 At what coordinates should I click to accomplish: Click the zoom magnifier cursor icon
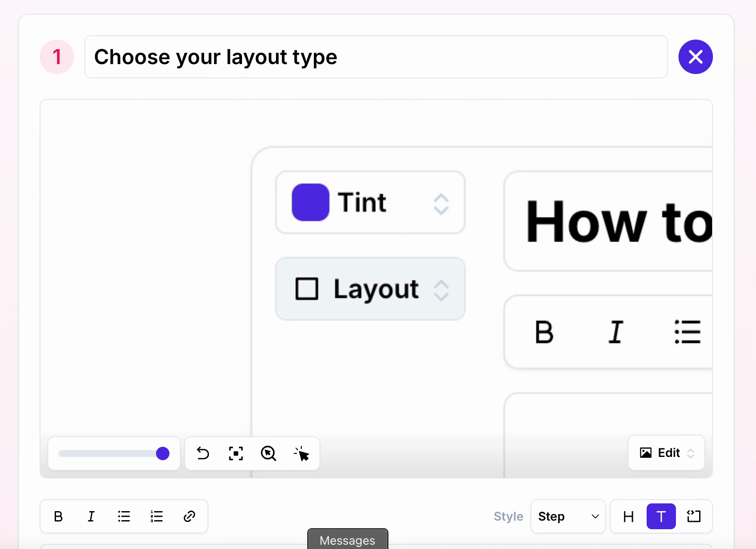coord(268,453)
